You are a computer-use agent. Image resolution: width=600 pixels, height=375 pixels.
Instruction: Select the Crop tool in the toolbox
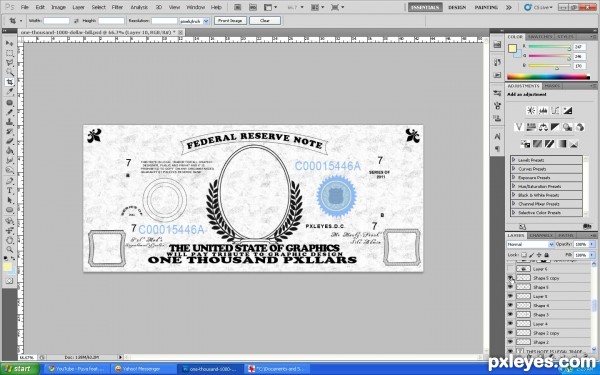click(10, 82)
